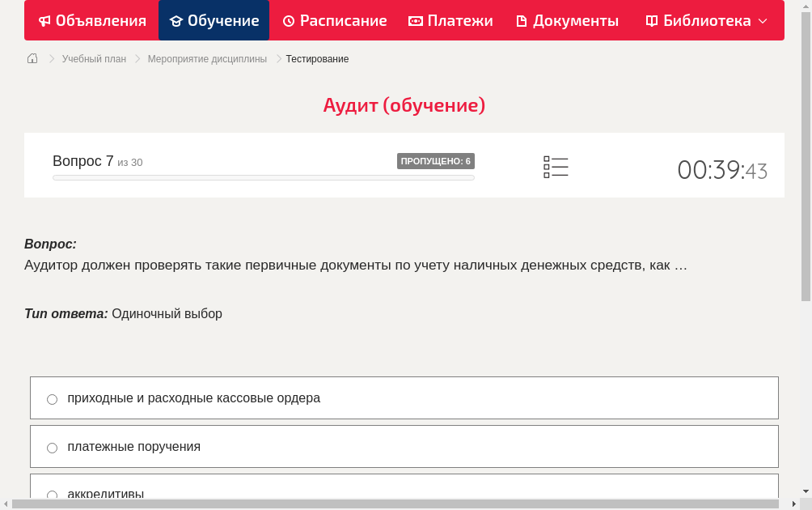Click the Мероприятие дисциплины breadcrumb link
The width and height of the screenshot is (812, 510).
click(207, 58)
